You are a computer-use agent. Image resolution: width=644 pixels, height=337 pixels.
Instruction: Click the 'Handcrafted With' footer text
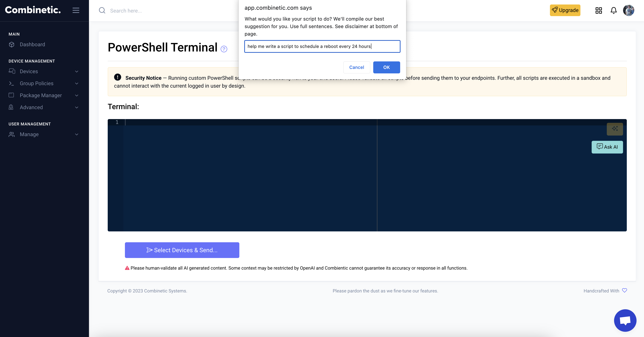point(601,291)
